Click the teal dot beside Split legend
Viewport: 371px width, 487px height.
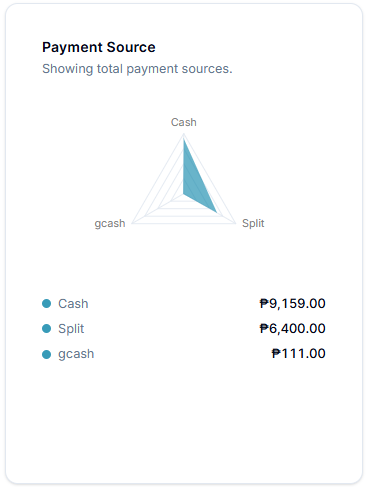47,329
